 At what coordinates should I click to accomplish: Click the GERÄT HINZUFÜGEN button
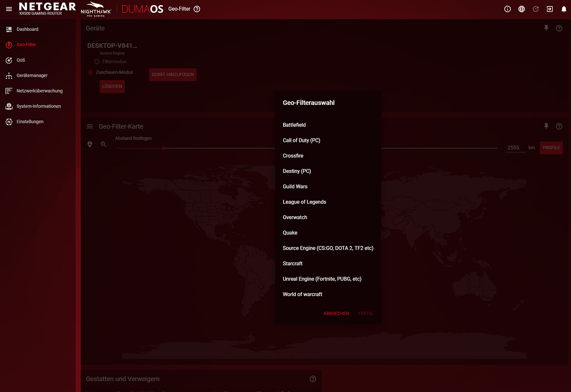[173, 75]
